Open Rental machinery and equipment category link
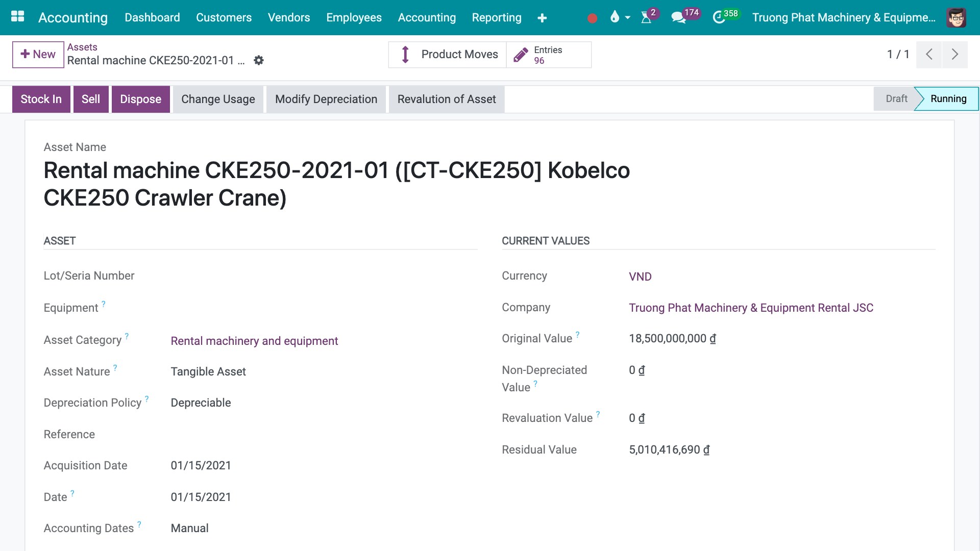Viewport: 980px width, 551px height. click(254, 341)
